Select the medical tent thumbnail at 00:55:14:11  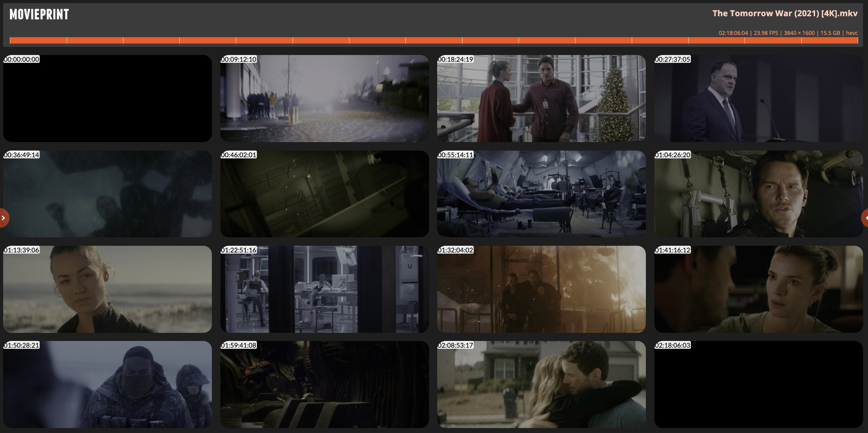click(x=541, y=194)
